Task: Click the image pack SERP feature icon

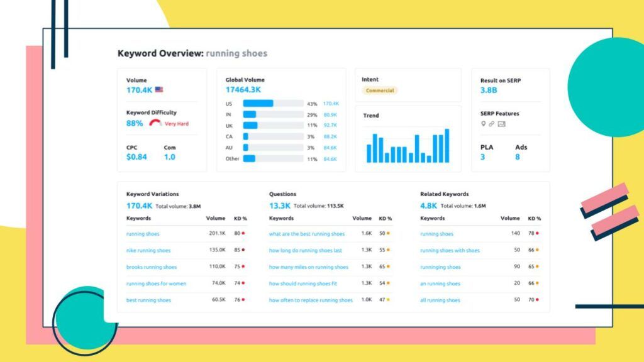Action: [501, 124]
